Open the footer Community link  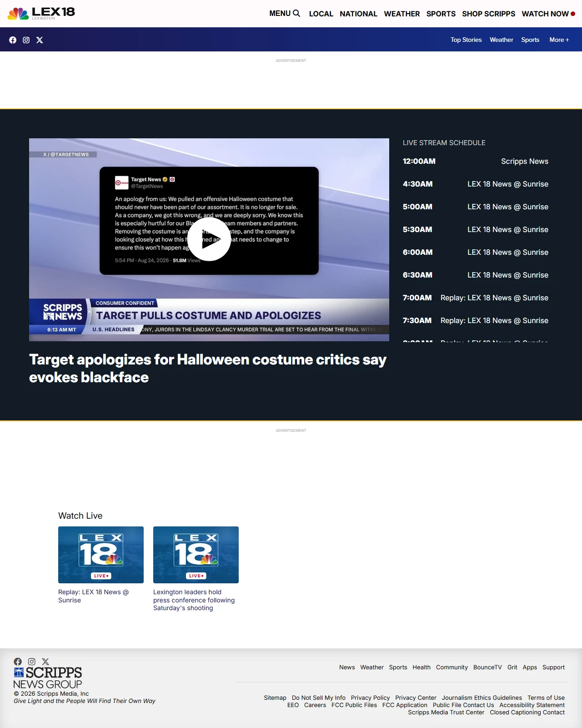452,667
